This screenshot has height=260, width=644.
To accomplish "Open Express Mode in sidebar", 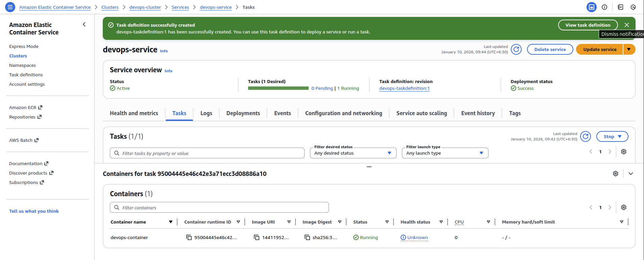I will (24, 46).
